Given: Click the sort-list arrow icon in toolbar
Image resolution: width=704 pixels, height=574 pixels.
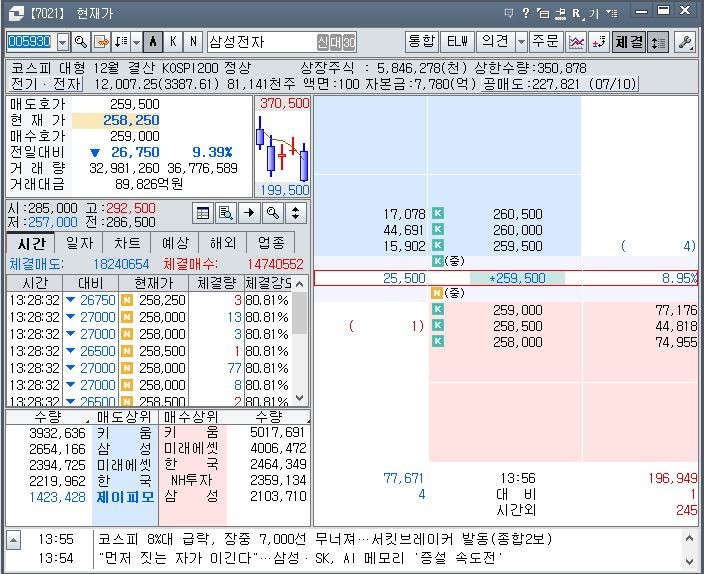Looking at the screenshot, I should click(121, 42).
